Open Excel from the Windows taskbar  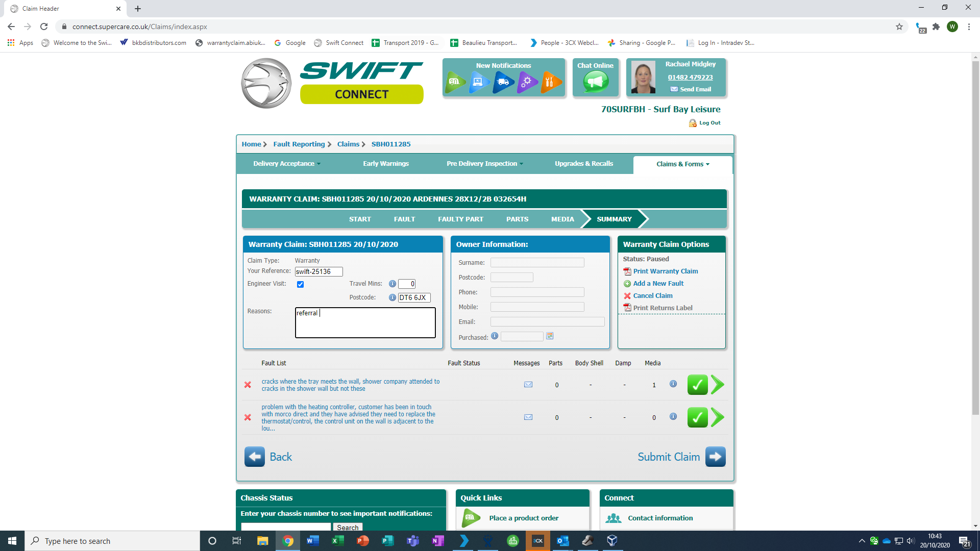(x=337, y=541)
